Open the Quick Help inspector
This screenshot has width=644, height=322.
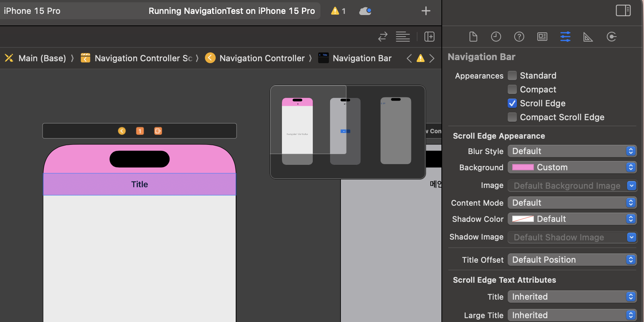pyautogui.click(x=519, y=37)
